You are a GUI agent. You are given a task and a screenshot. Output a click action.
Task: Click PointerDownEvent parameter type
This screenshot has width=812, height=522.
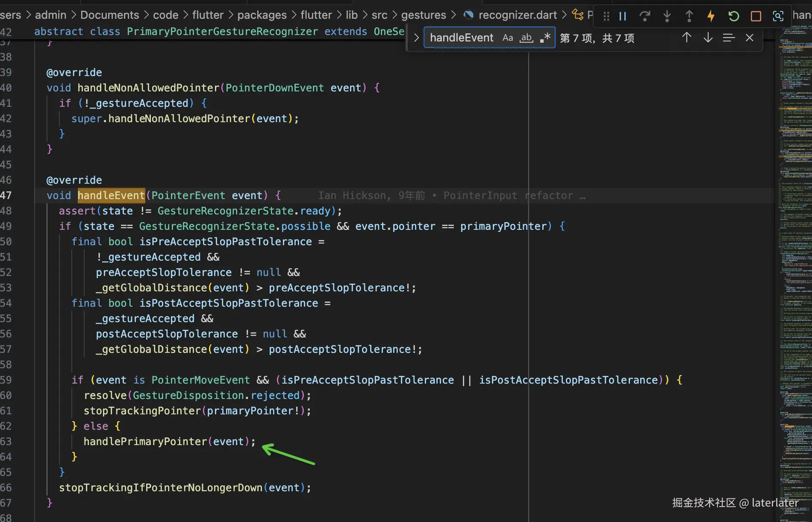[x=275, y=88]
